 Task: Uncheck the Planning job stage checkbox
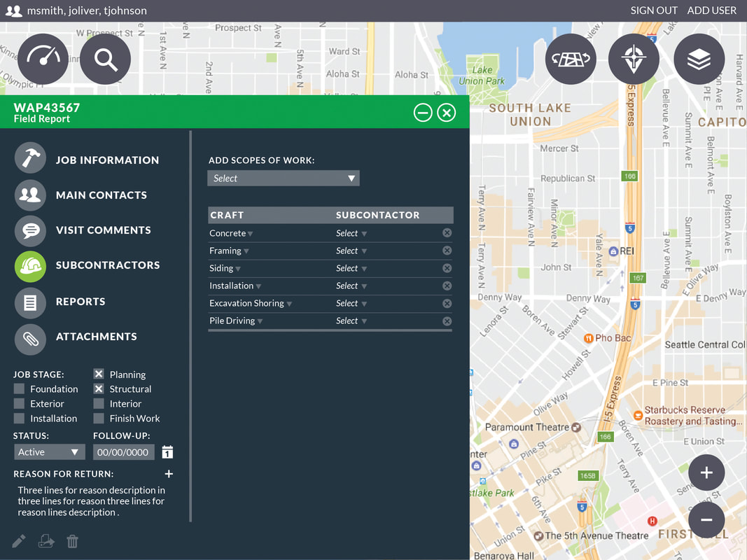pyautogui.click(x=99, y=374)
